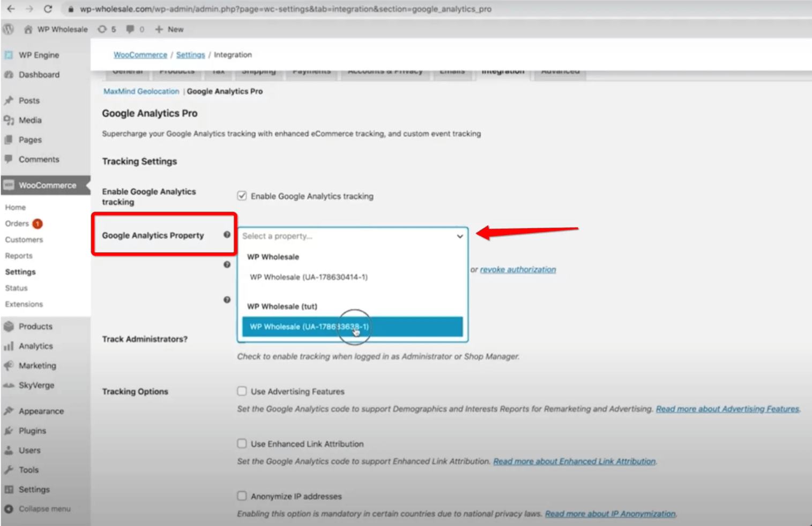Click the plus New icon in admin bar
Image resolution: width=812 pixels, height=526 pixels.
pyautogui.click(x=159, y=29)
